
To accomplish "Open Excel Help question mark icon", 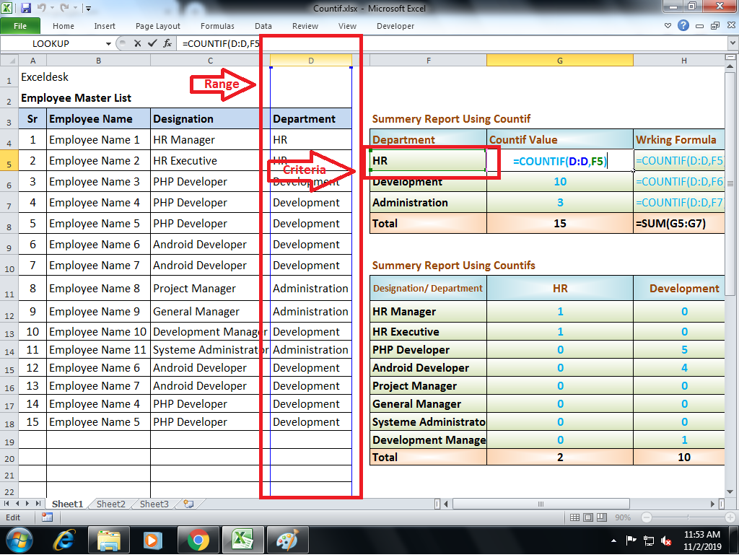I will 683,26.
